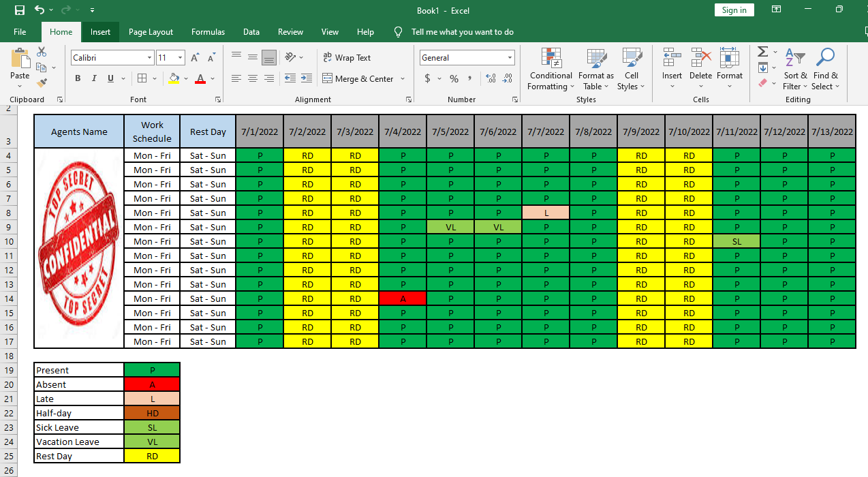Viewport: 868px width, 477px height.
Task: Click the Borders icon
Action: (142, 78)
